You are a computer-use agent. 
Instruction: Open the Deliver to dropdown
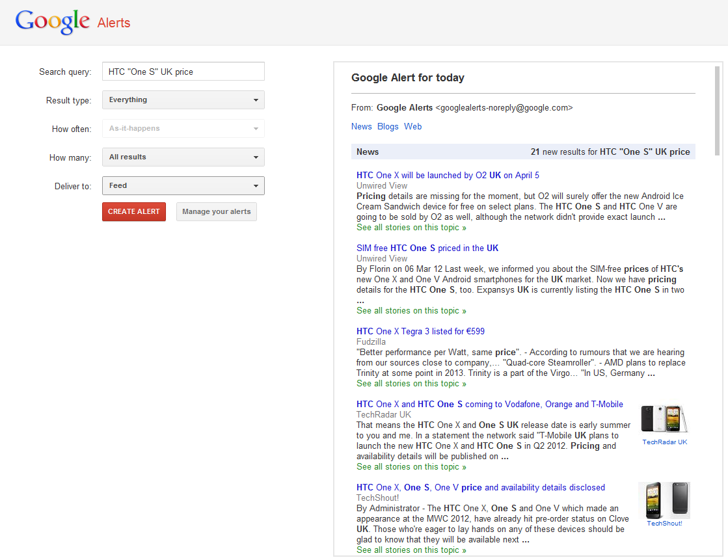tap(183, 186)
